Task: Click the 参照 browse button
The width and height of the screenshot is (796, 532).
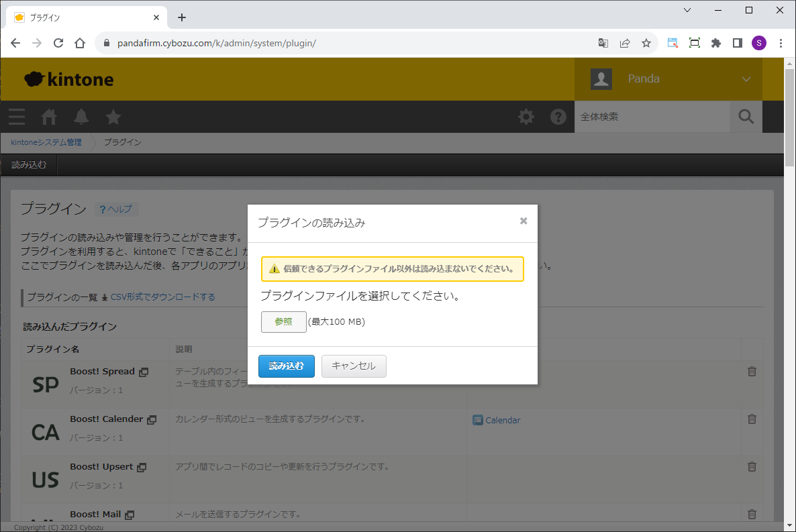Action: pos(283,322)
